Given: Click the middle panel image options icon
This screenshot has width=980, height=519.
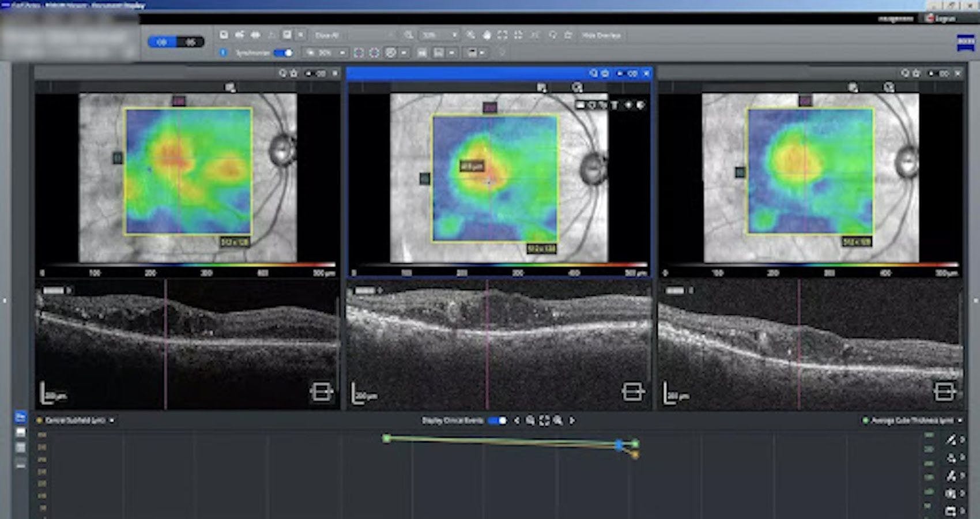Looking at the screenshot, I should point(541,87).
